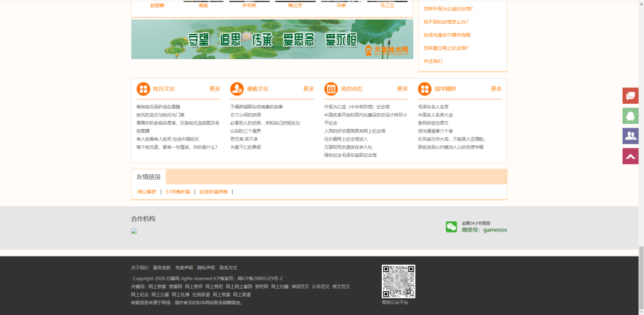644x315 pixels.
Task: Open the 乔布斯 memorial name link
Action: 249,6
